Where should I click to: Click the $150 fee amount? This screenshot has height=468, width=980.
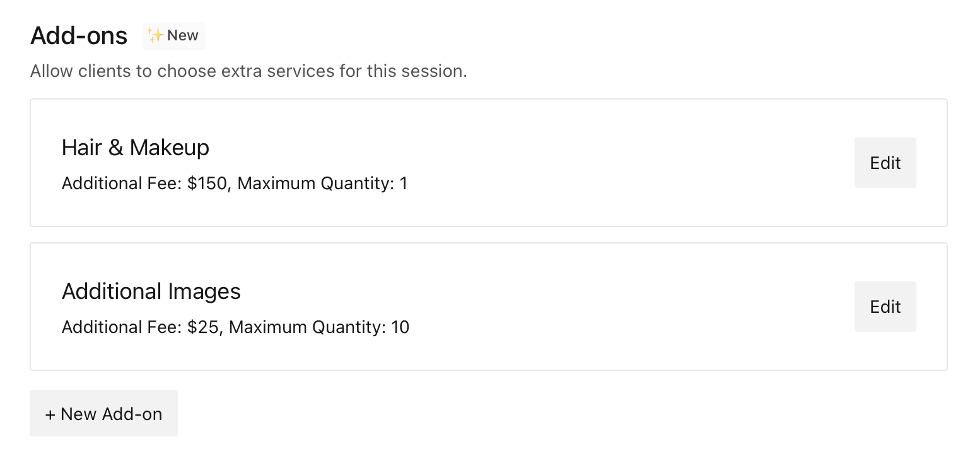pyautogui.click(x=207, y=184)
